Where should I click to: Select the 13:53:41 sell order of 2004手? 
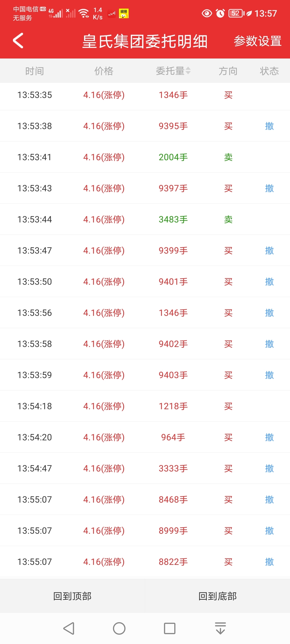(145, 157)
